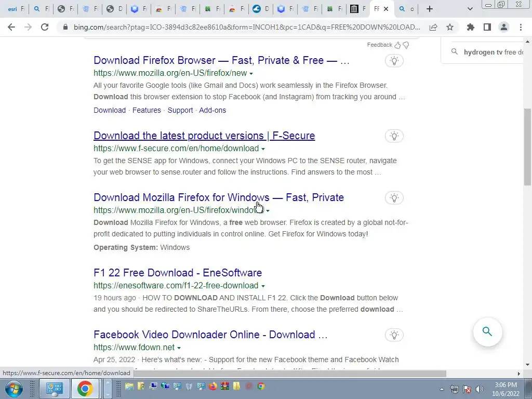Follow the Add-ons sitelink
The height and width of the screenshot is (399, 532).
pos(212,110)
